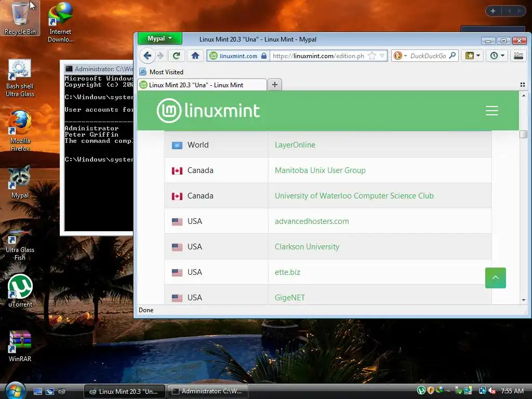Bookmark this page with the star
This screenshot has height=399, width=532.
pyautogui.click(x=372, y=56)
